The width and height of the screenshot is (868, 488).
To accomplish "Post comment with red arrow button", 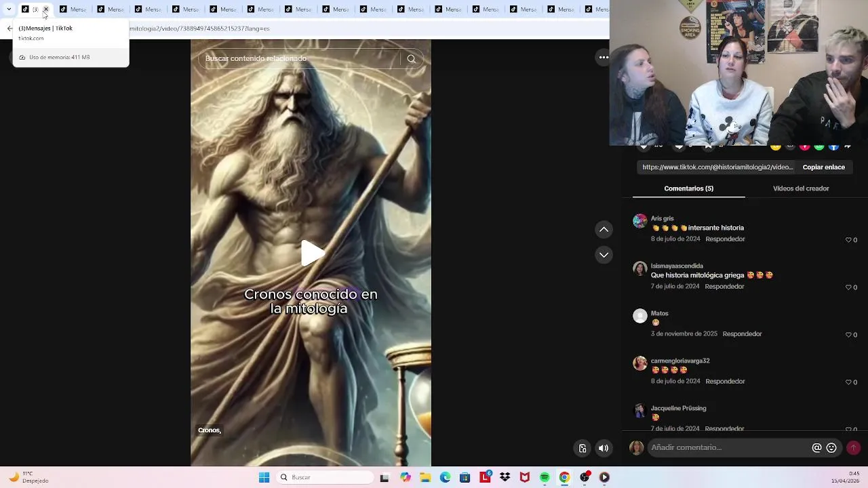I will click(853, 447).
